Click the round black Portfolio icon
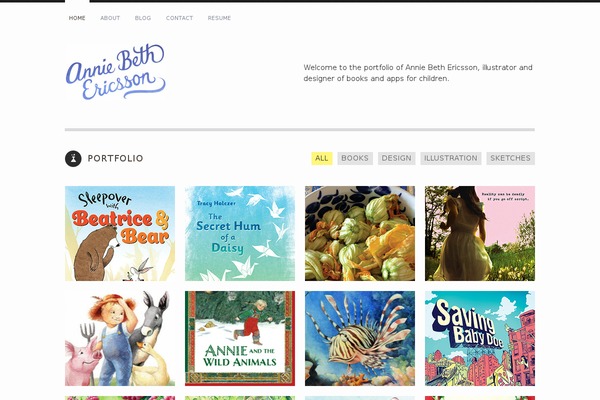600x400 pixels. pyautogui.click(x=73, y=158)
